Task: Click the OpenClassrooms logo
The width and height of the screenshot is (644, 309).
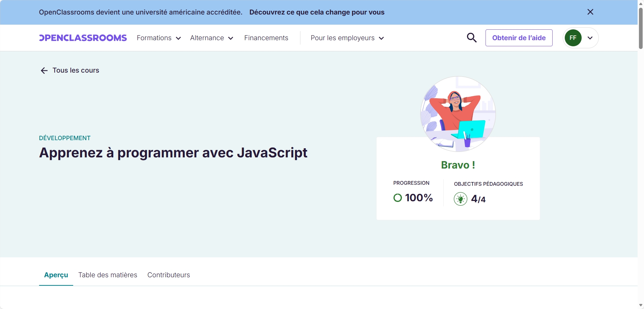Action: click(83, 38)
